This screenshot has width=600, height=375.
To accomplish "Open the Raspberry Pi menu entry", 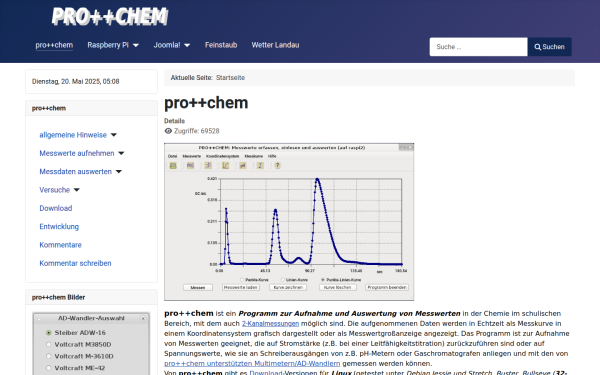I will tap(108, 45).
